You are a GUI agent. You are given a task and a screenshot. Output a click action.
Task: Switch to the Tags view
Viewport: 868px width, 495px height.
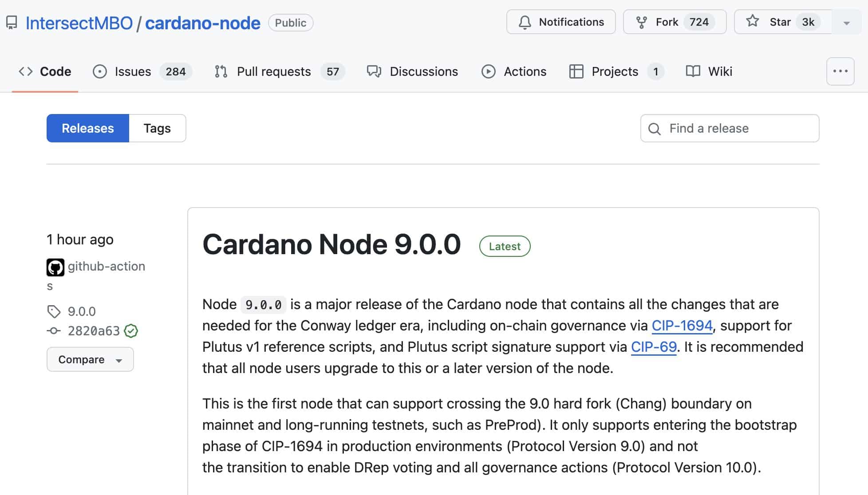point(157,128)
